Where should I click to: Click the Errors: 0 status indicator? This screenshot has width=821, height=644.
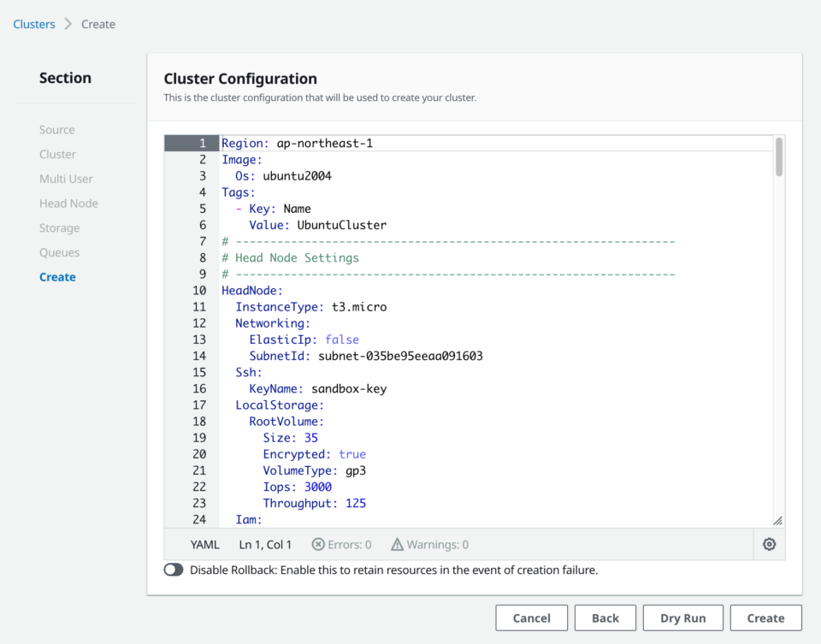pos(341,544)
